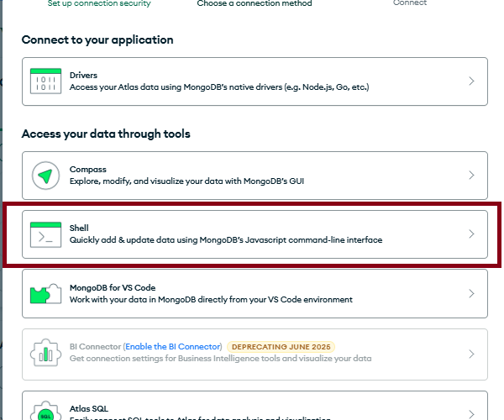The image size is (504, 420).
Task: Open MongoDB for VS Code via chevron
Action: pos(471,293)
